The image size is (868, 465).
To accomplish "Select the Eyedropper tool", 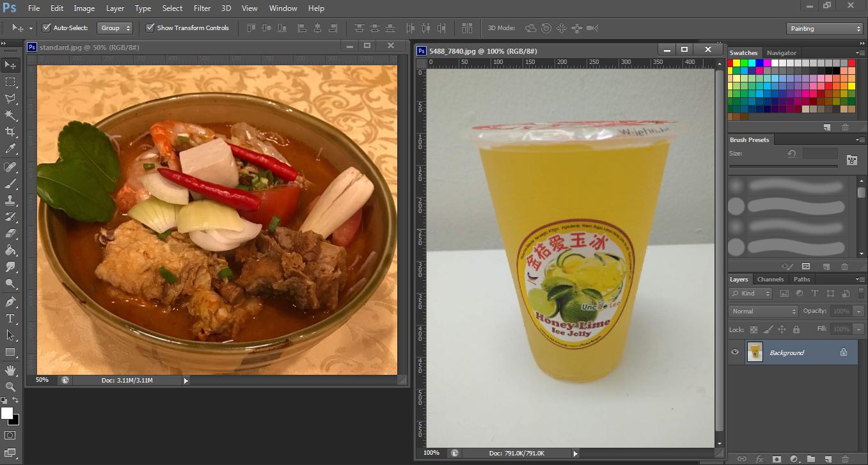I will pyautogui.click(x=10, y=148).
